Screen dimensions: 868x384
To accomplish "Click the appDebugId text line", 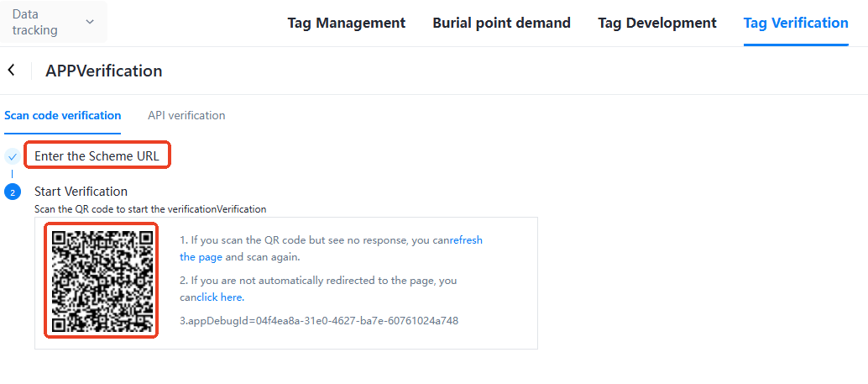I will tap(319, 321).
